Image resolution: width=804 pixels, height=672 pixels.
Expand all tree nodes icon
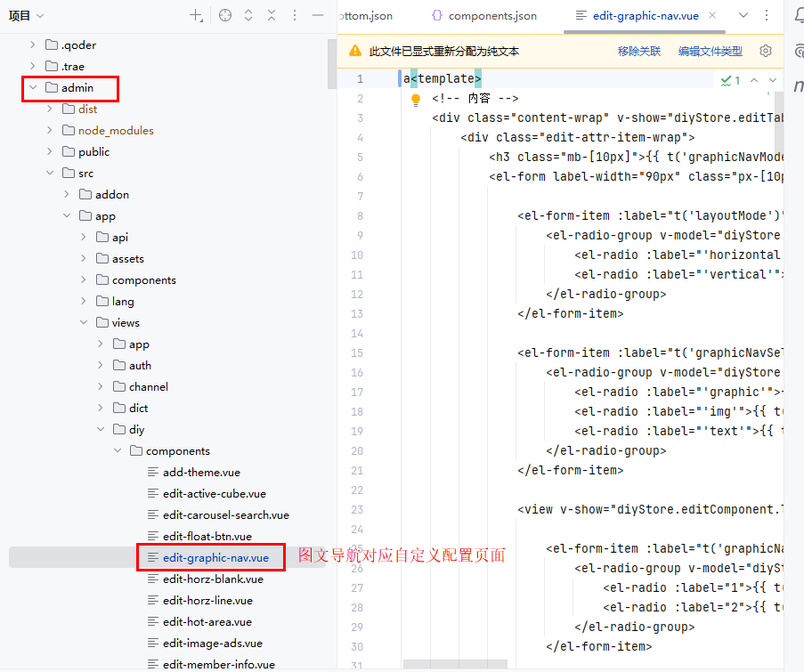coord(248,16)
